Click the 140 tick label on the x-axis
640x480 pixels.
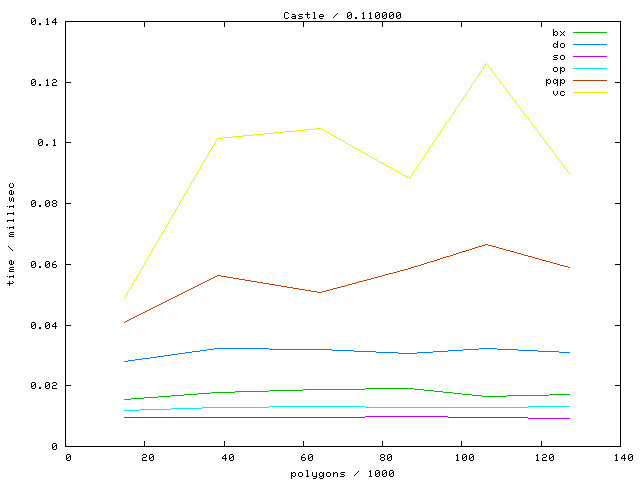(x=622, y=457)
